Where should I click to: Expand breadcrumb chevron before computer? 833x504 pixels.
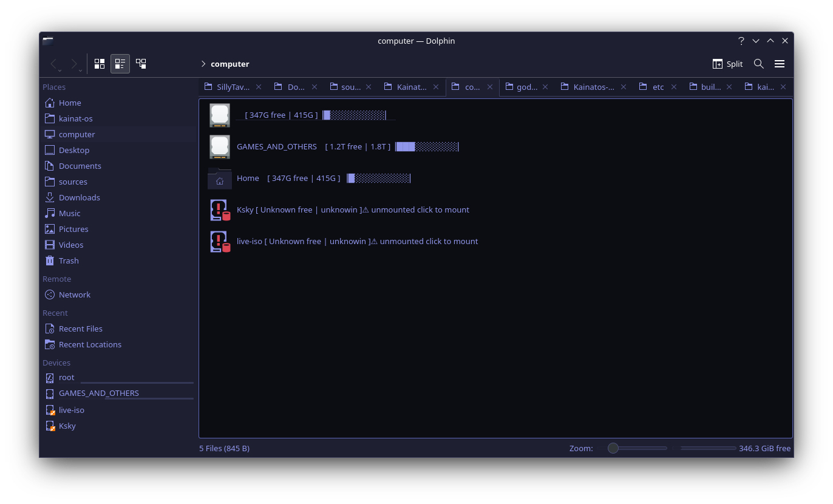[x=203, y=64]
